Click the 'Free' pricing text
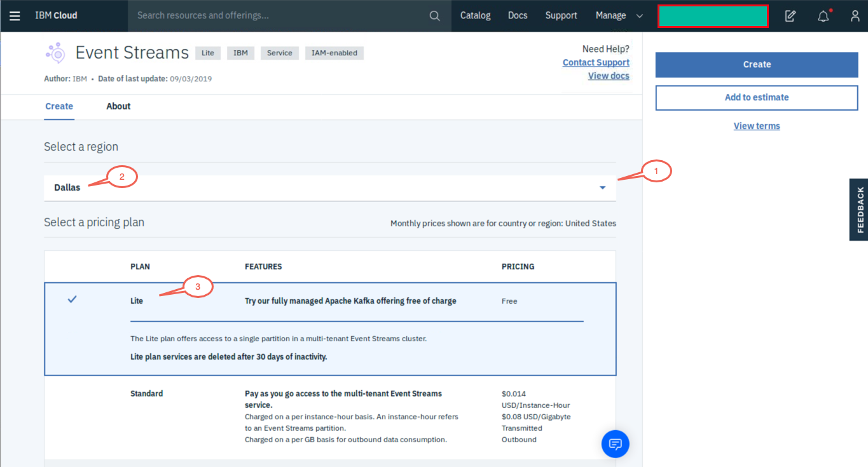 (509, 301)
